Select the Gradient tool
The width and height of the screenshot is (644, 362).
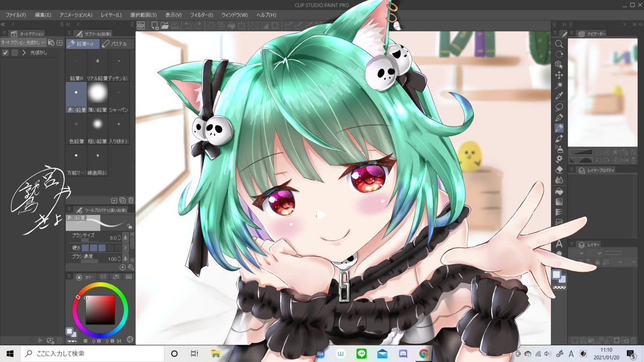[559, 202]
